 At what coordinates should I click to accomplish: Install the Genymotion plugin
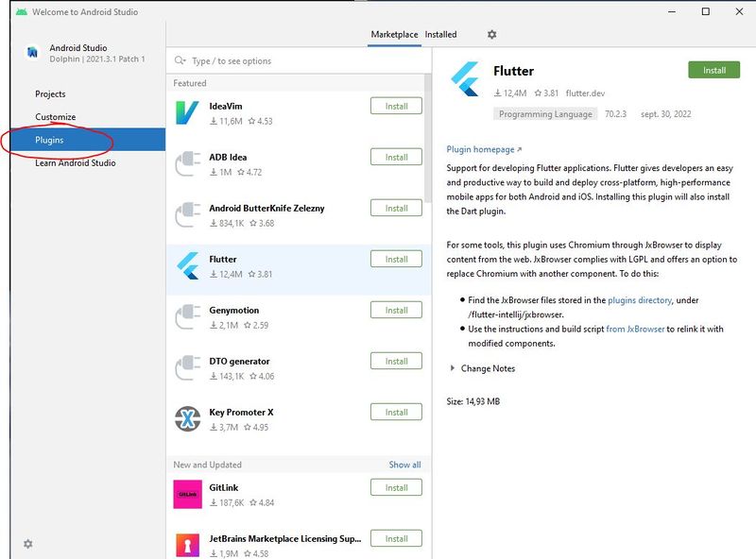tap(396, 311)
